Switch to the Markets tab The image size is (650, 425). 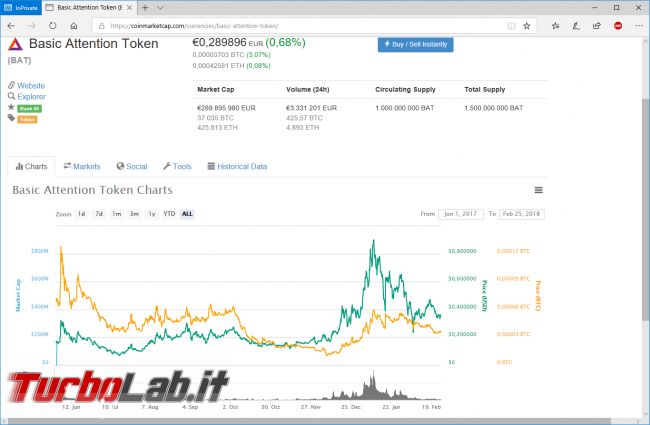pyautogui.click(x=82, y=166)
